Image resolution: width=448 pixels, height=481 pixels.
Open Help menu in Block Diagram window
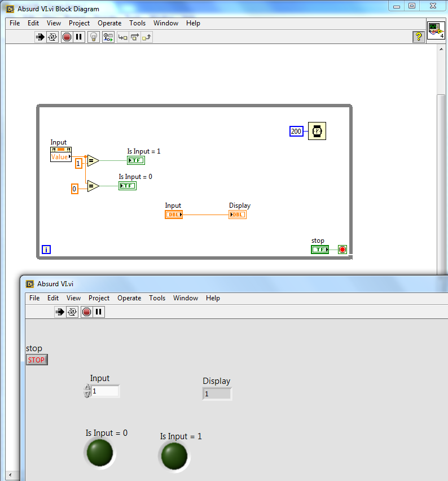click(x=193, y=23)
